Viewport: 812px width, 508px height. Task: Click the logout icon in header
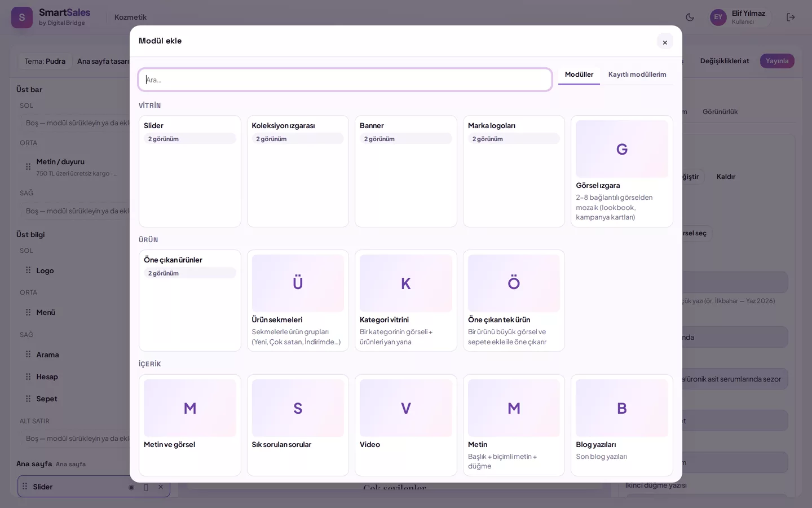791,17
